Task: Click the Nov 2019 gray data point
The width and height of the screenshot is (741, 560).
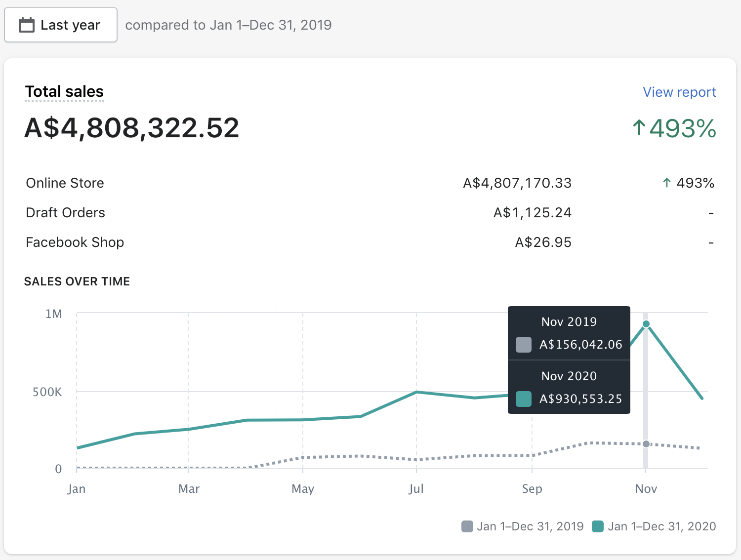Action: point(646,444)
